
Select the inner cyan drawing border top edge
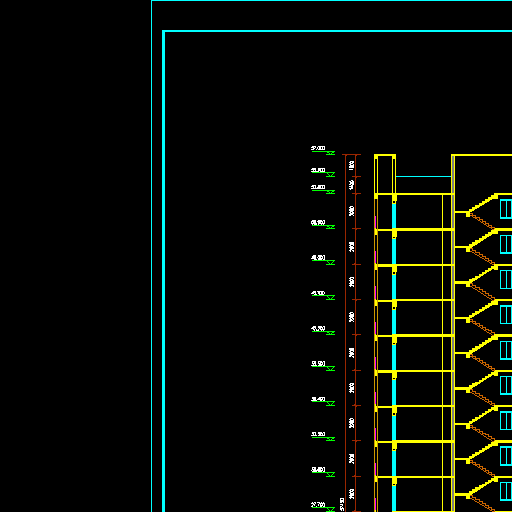[337, 31]
